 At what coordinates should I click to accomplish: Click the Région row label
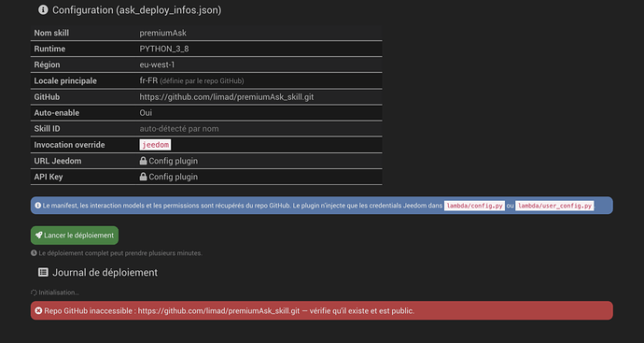[x=47, y=65]
